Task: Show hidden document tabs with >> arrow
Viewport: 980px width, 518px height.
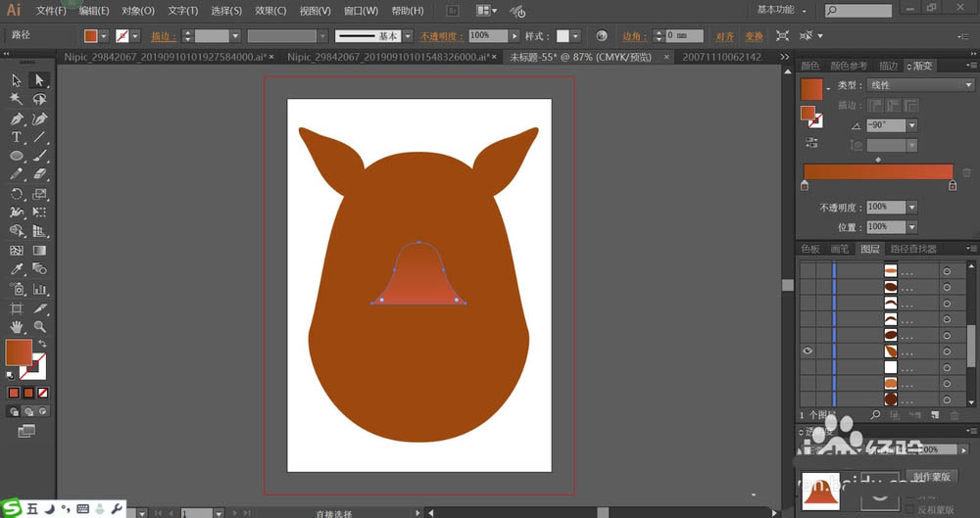Action: [785, 57]
